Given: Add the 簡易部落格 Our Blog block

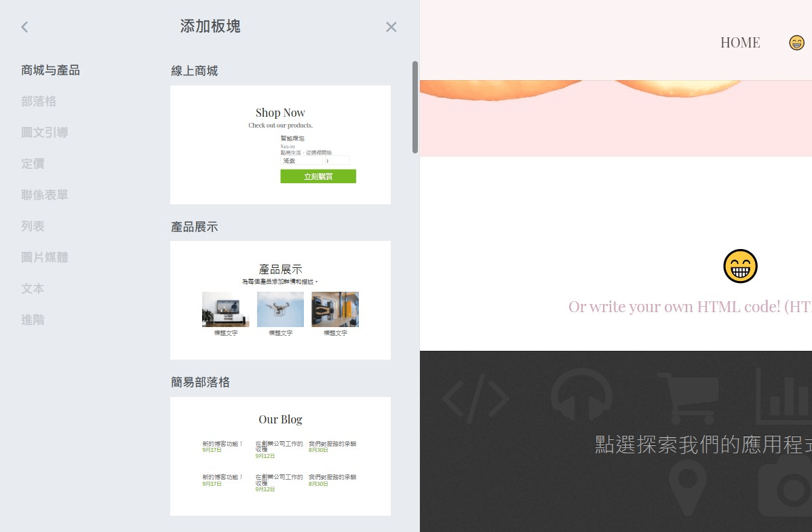Looking at the screenshot, I should coord(280,456).
